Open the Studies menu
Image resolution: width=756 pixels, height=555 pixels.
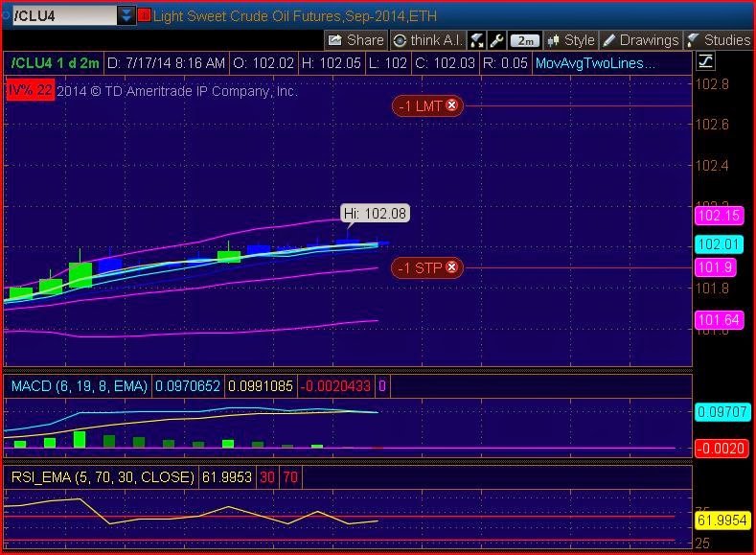[x=719, y=40]
